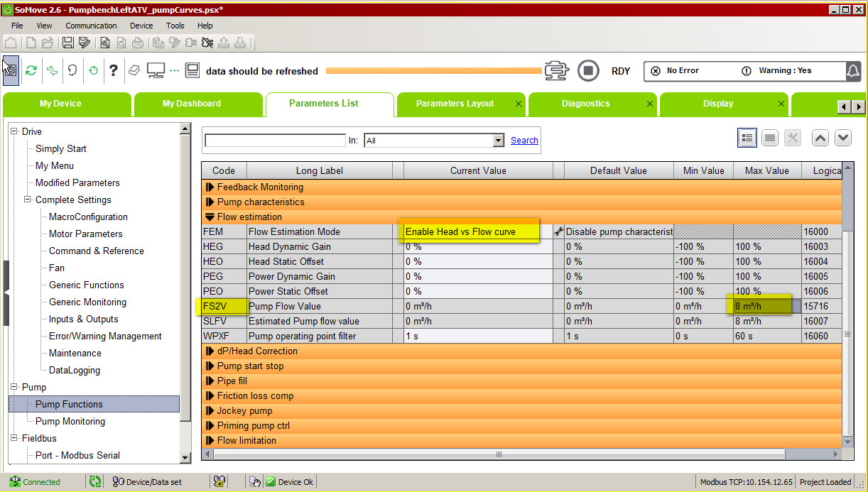Open help with the question mark icon
The image size is (868, 492).
tap(114, 70)
